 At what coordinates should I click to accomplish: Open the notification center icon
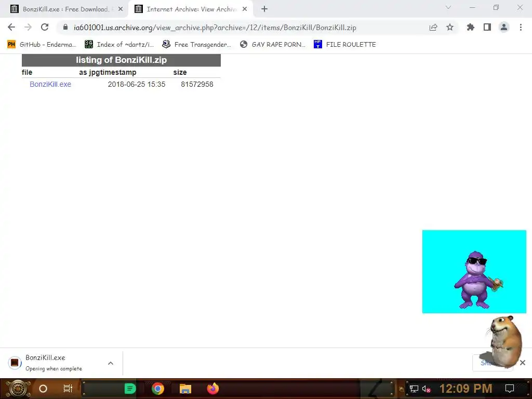[510, 389]
